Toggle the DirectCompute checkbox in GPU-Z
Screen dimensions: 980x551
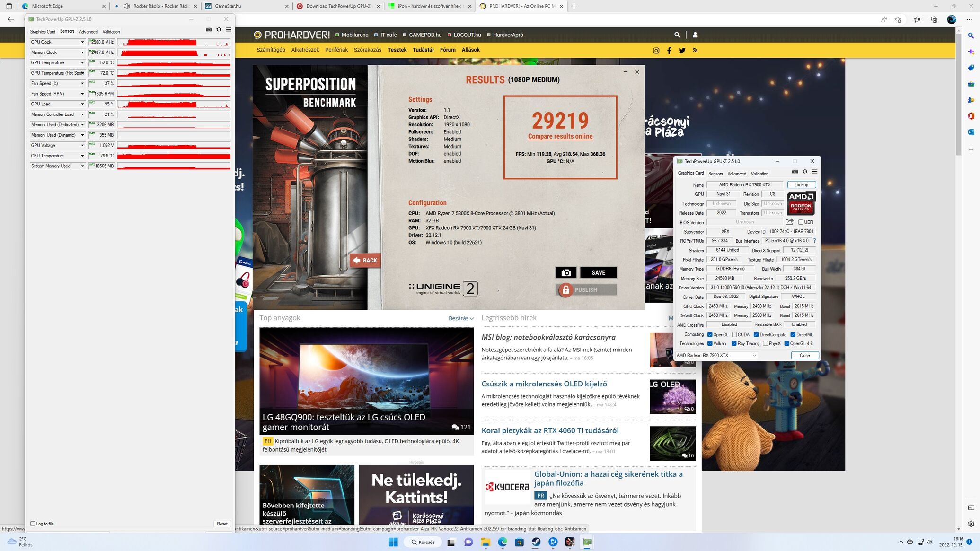(756, 335)
